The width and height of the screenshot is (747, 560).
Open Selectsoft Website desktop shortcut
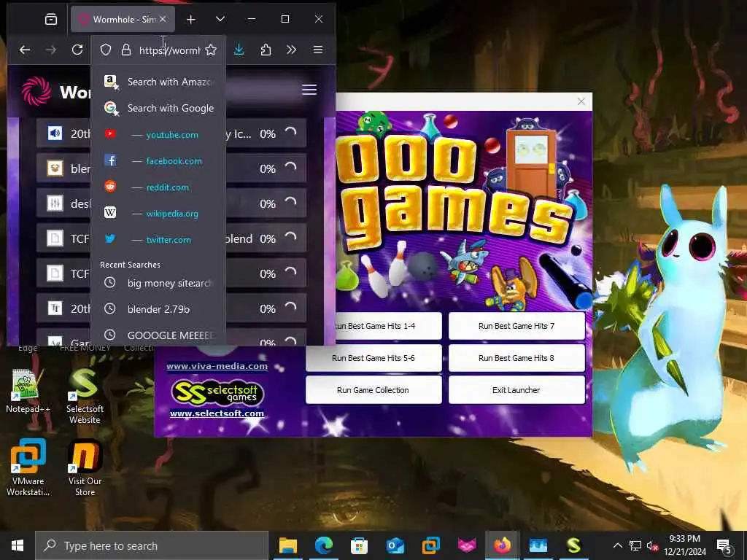coord(85,396)
